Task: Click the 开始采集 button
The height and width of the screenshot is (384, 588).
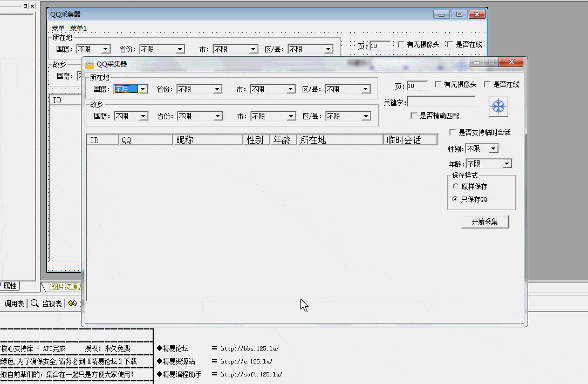Action: tap(485, 221)
